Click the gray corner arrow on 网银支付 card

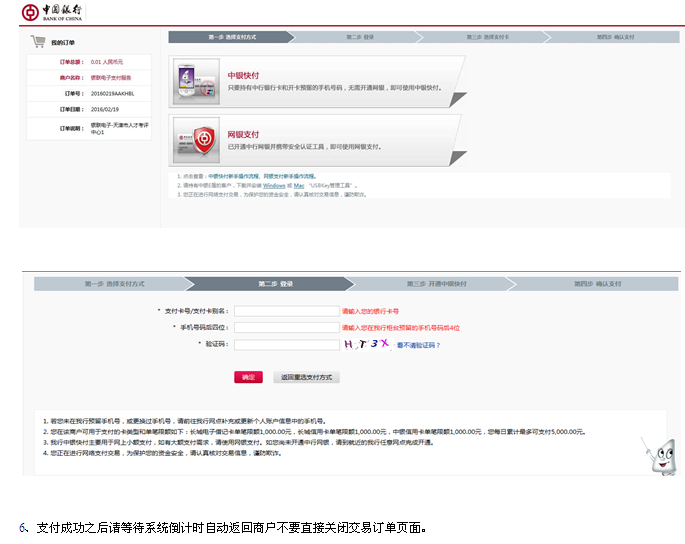coord(458,158)
